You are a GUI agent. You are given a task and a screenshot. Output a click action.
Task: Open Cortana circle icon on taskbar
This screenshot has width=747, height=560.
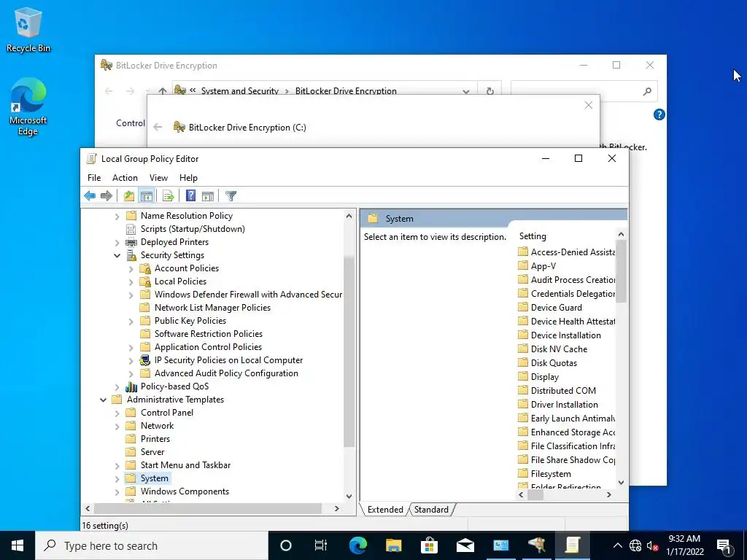[x=285, y=545]
